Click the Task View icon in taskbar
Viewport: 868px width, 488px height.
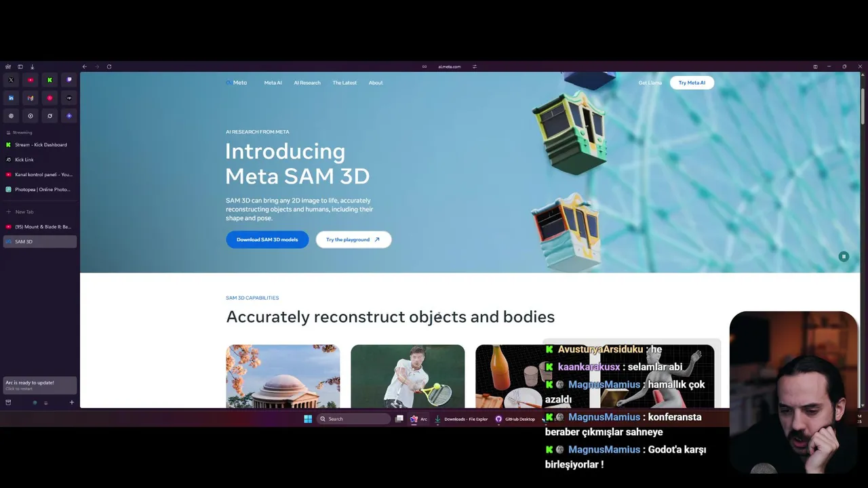399,419
